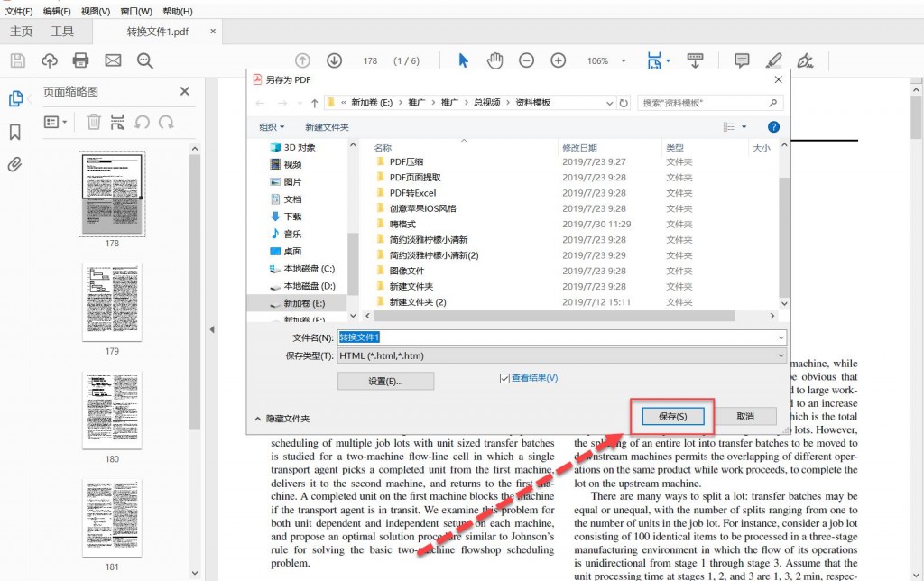Screen dimensions: 924x581
Task: Click the zoom in plus icon
Action: pos(558,60)
